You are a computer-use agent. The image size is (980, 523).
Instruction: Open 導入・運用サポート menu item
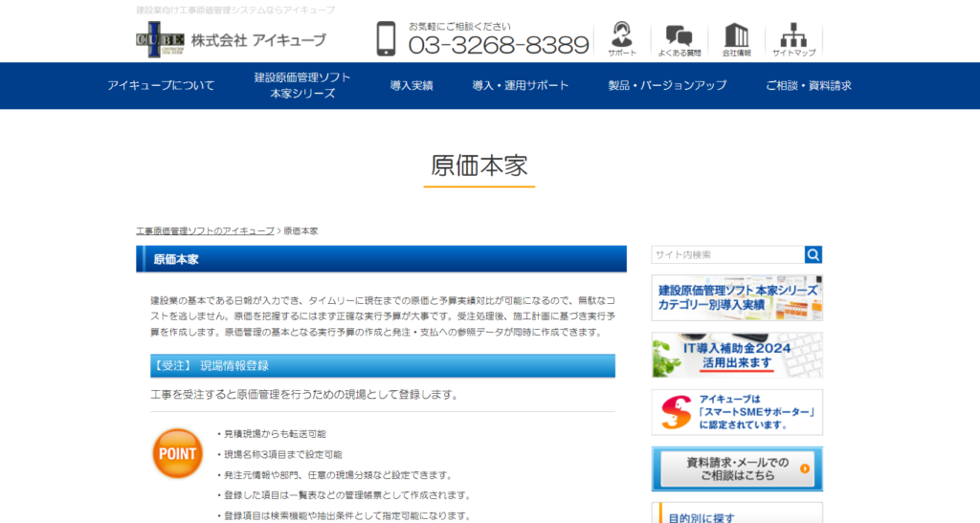(x=521, y=85)
